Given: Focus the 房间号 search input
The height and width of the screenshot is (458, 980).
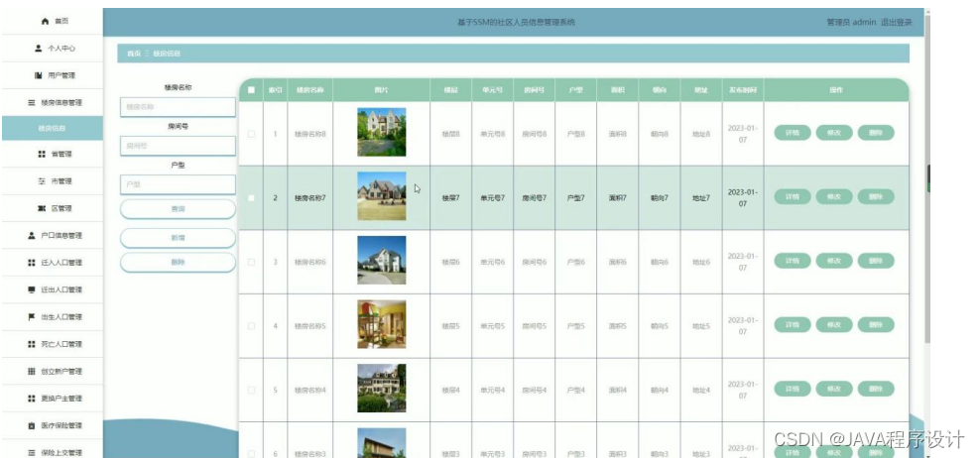Looking at the screenshot, I should point(178,146).
